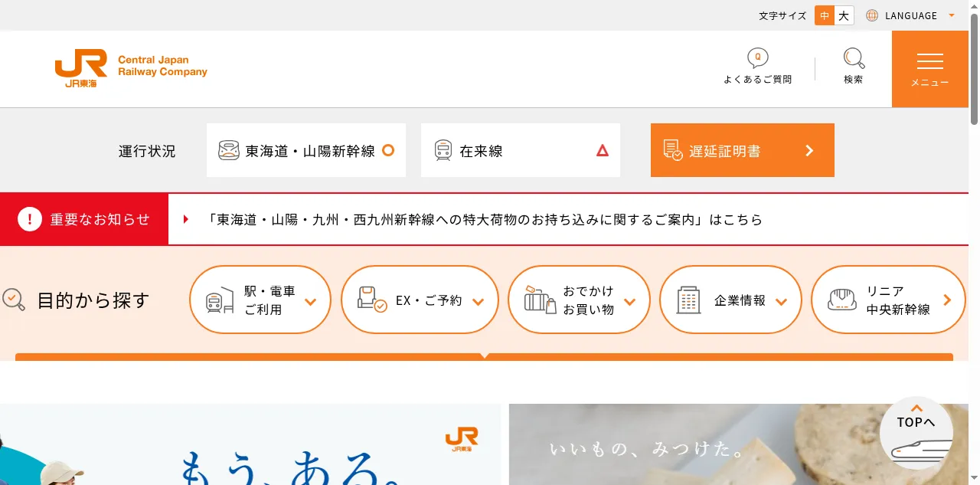Open the 遅延証明書 page
This screenshot has height=485, width=980.
click(x=743, y=150)
